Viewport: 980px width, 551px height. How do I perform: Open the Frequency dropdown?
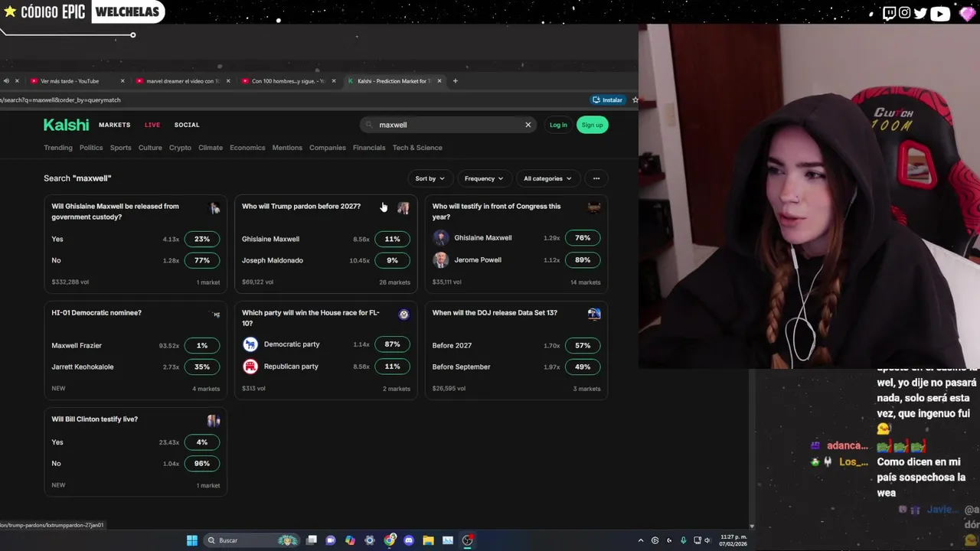484,178
